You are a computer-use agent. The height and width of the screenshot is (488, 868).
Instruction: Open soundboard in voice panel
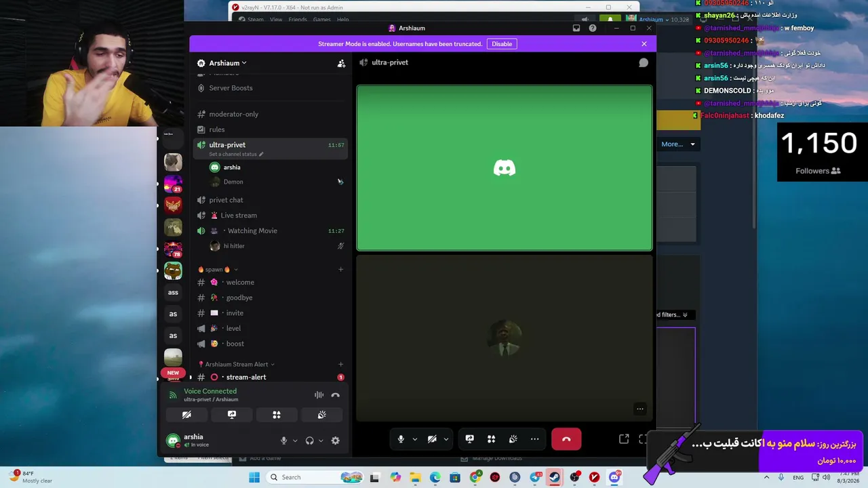point(321,415)
